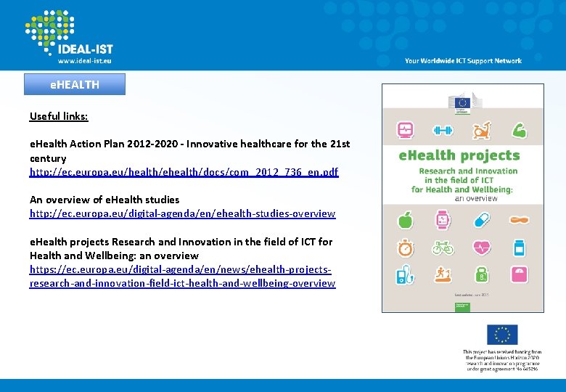Viewport: 566px width, 392px height.
Task: Click the www.ideal-ist.eu website text
Action: click(84, 61)
